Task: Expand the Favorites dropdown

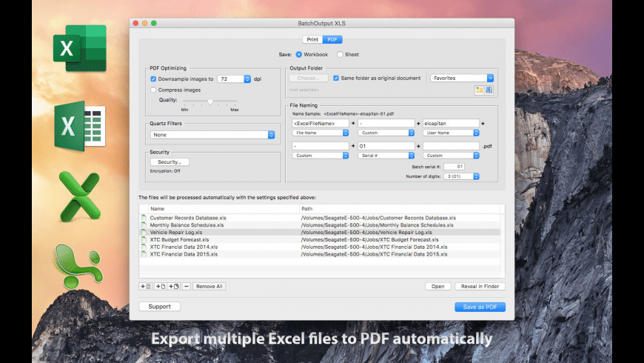Action: [x=462, y=78]
